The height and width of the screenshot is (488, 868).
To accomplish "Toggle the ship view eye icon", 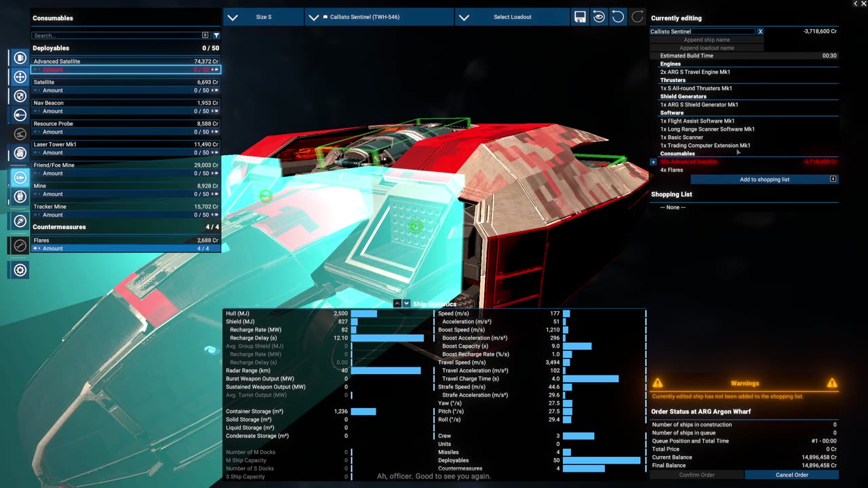I will (x=599, y=17).
